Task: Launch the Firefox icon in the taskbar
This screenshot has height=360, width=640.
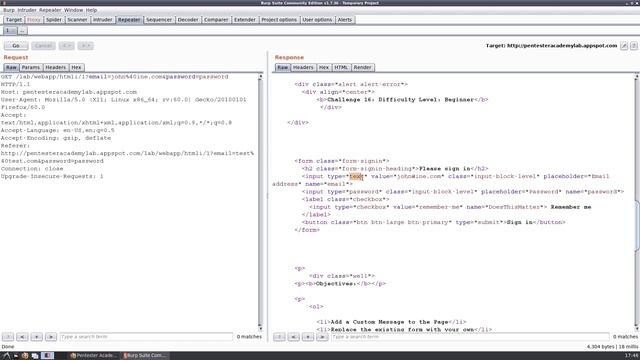Action: pyautogui.click(x=25, y=356)
